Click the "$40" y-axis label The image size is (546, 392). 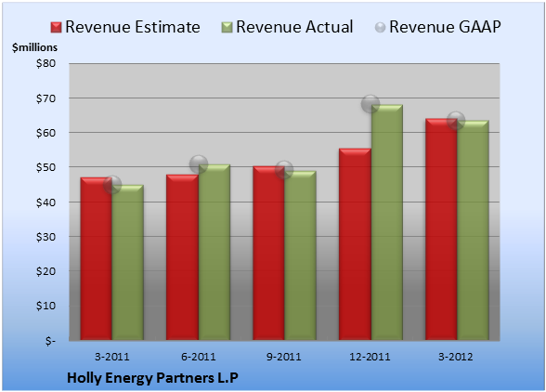click(x=45, y=203)
